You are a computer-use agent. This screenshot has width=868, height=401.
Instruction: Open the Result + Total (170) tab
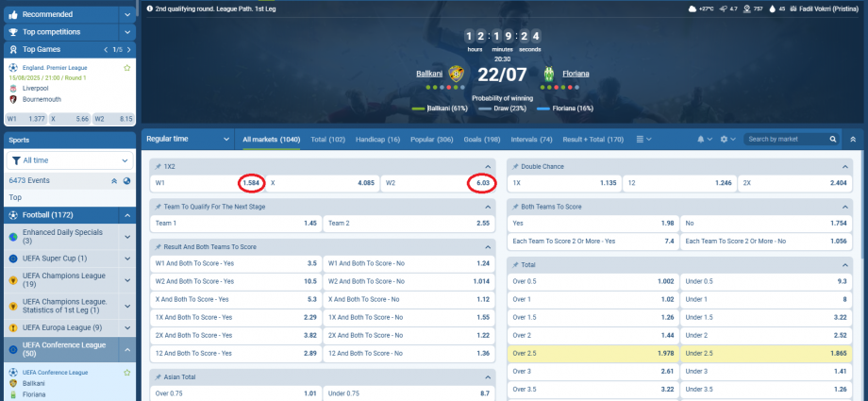click(593, 140)
